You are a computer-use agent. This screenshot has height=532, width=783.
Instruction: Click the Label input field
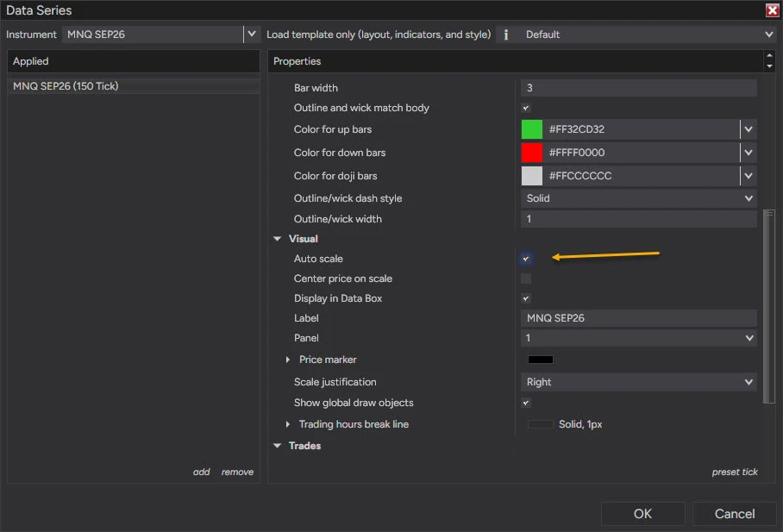(639, 318)
